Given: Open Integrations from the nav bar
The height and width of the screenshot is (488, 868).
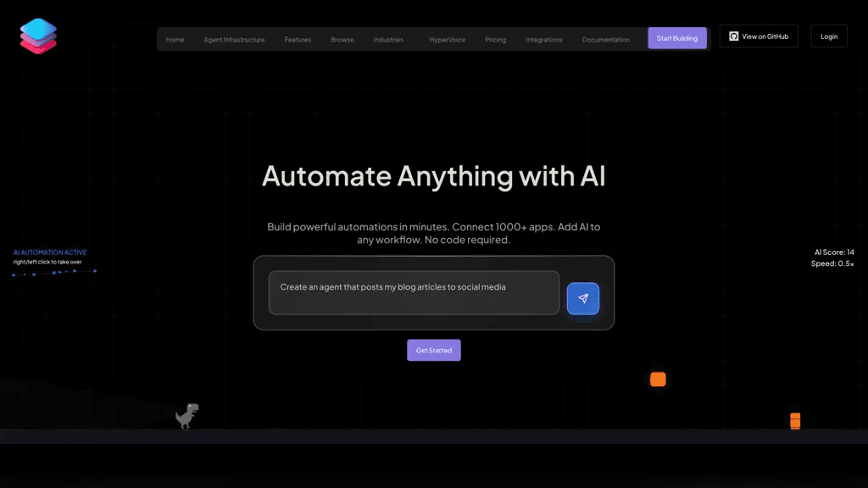Looking at the screenshot, I should pos(544,40).
